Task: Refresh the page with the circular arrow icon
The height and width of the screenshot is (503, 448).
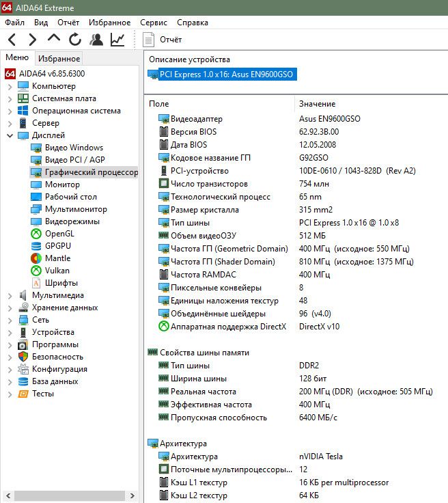Action: point(74,40)
